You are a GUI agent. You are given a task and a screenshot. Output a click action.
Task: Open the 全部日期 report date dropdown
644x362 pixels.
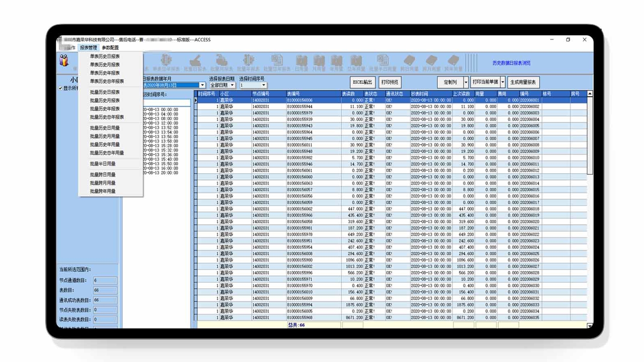232,85
